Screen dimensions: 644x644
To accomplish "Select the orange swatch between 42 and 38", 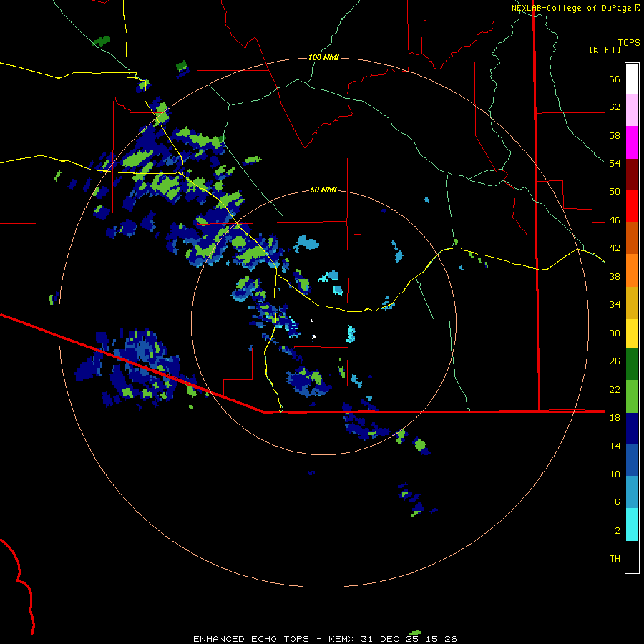I will pos(632,270).
